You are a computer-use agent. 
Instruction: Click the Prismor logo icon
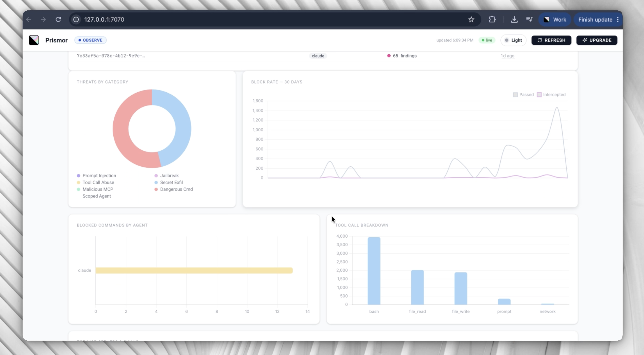(x=34, y=40)
